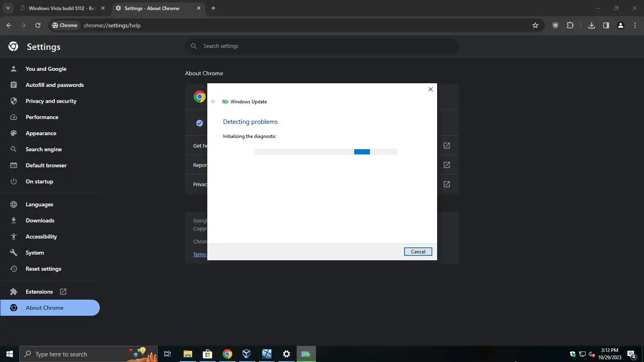Go back with the browser back arrow
This screenshot has width=644, height=362.
[9, 25]
